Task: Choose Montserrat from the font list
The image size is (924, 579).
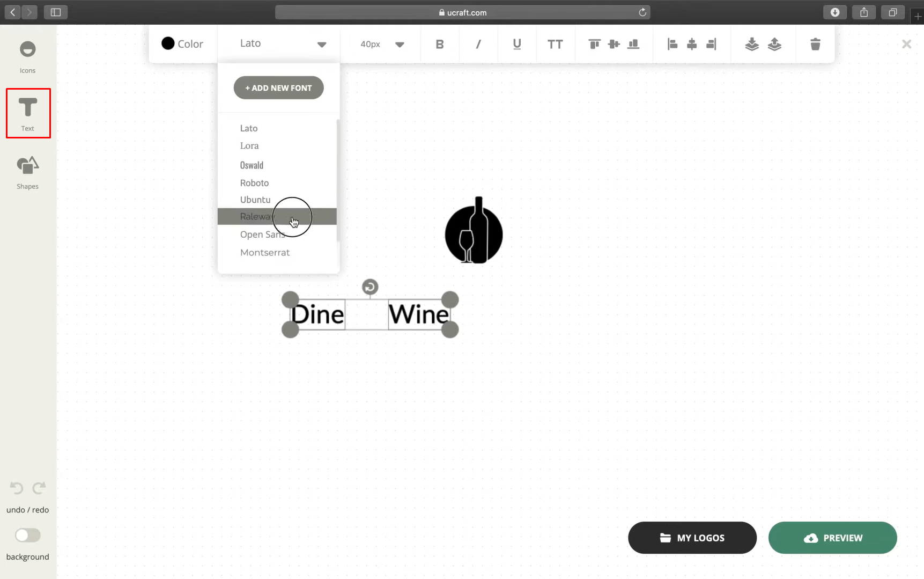Action: pos(265,252)
